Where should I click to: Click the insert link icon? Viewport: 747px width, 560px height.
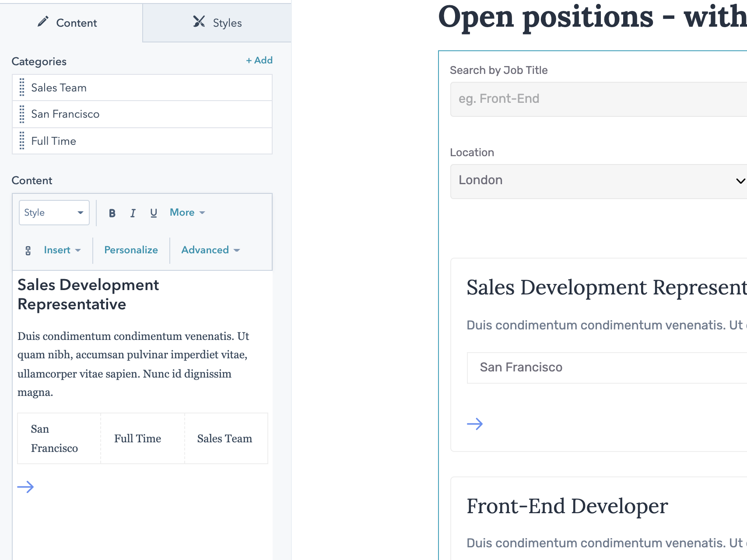tap(28, 250)
